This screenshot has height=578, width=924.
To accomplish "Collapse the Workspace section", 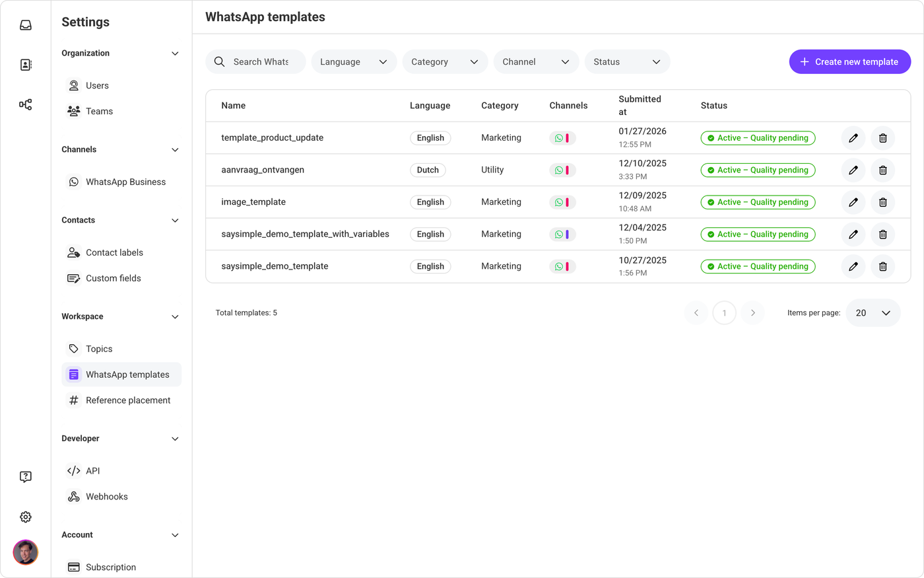I will [x=175, y=317].
